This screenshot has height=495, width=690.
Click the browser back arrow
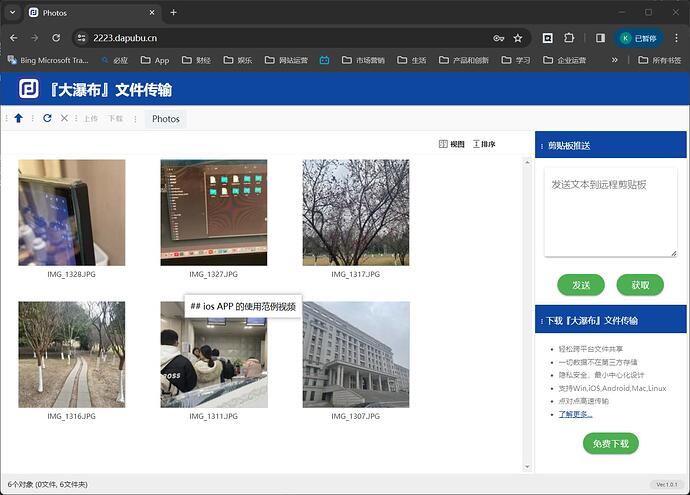14,38
